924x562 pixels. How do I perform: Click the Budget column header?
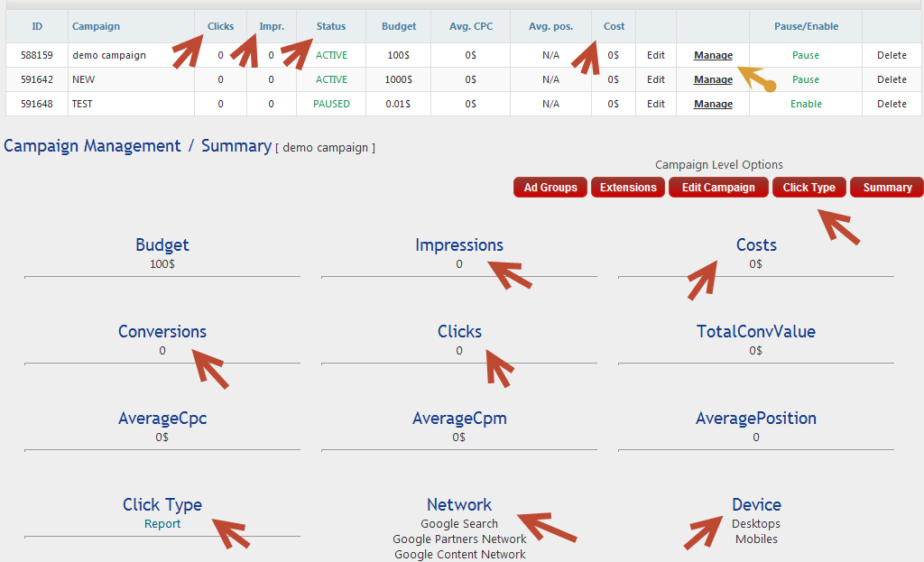(x=399, y=26)
